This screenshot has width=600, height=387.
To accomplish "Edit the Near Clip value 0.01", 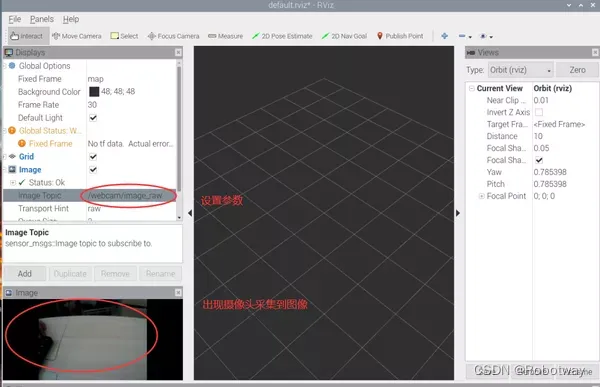I will pos(541,100).
